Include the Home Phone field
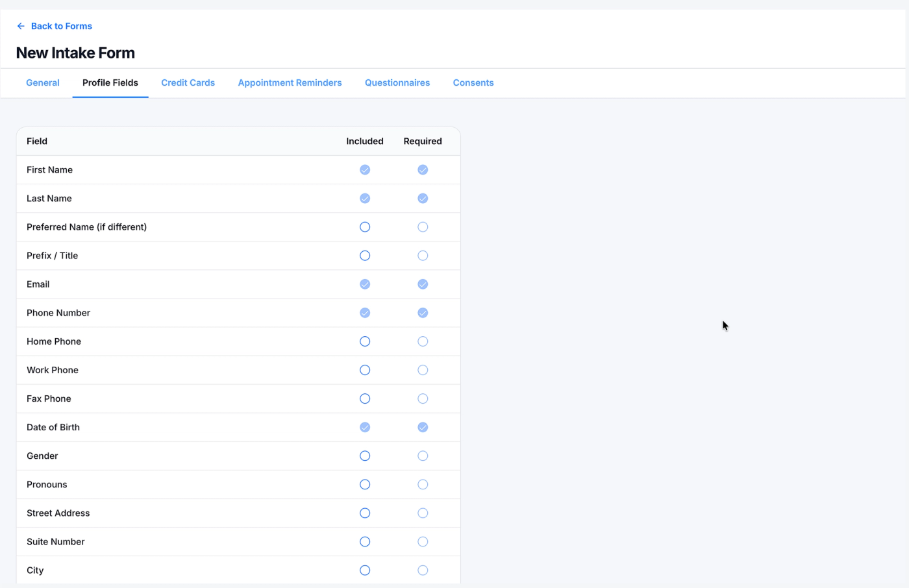The image size is (909, 588). (x=365, y=341)
